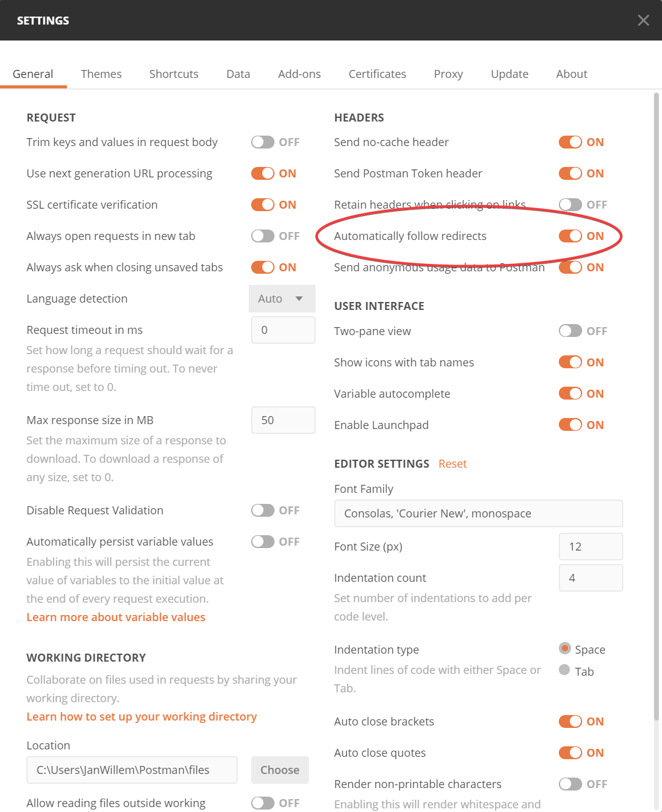Viewport: 662px width, 812px height.
Task: Click the Font Size input field
Action: tap(590, 546)
